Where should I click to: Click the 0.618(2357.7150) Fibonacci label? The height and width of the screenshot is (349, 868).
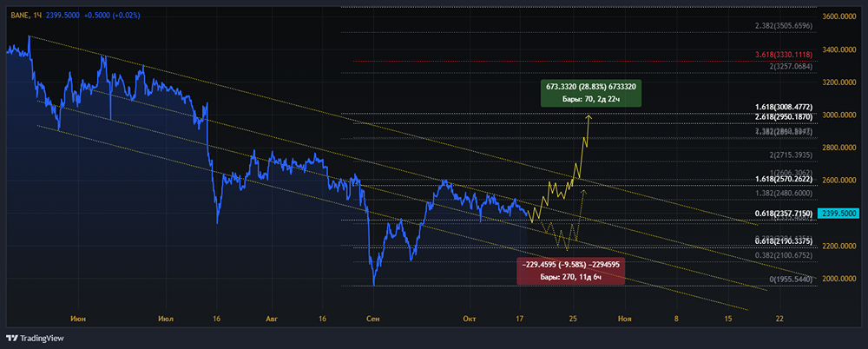pos(784,213)
